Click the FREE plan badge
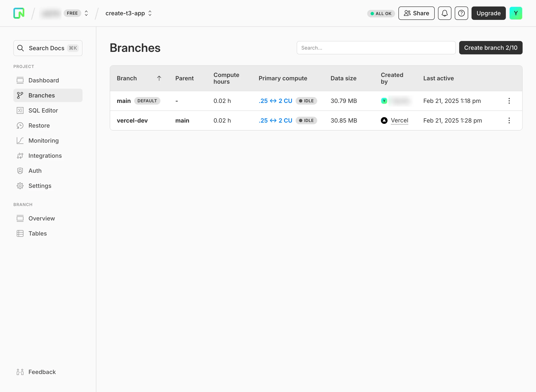 [x=72, y=13]
